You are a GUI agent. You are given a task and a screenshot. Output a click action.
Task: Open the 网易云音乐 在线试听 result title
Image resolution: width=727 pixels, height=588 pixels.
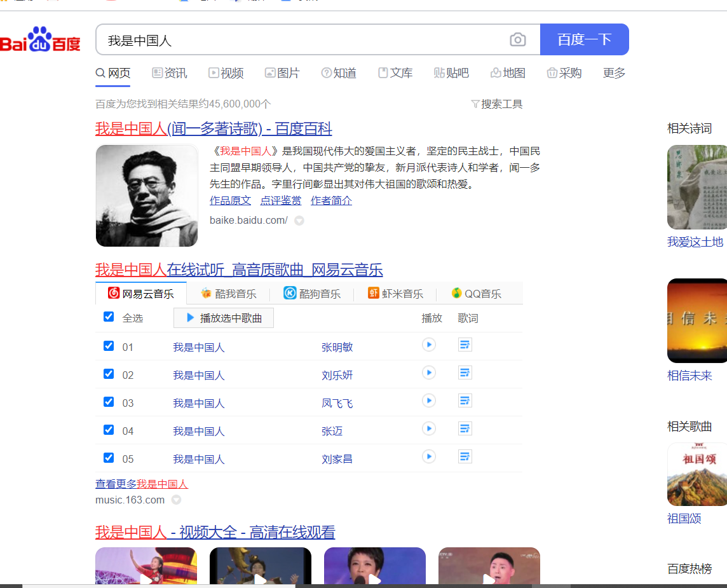(239, 270)
